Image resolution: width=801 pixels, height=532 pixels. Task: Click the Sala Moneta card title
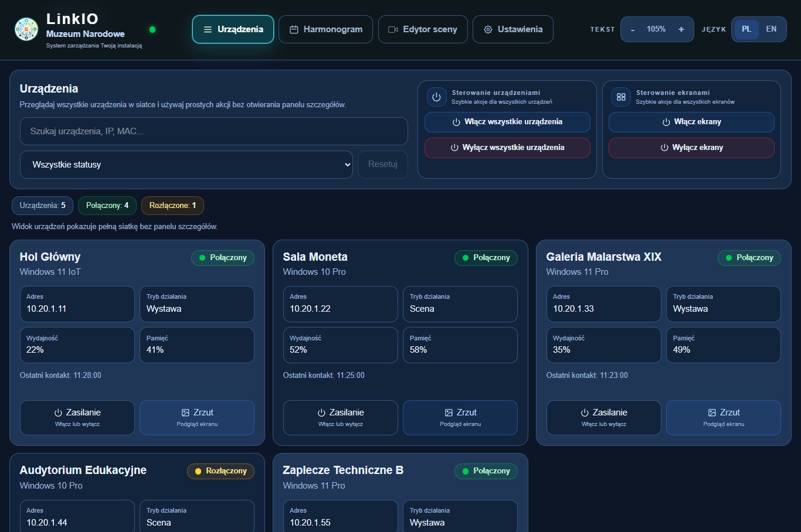(x=315, y=257)
